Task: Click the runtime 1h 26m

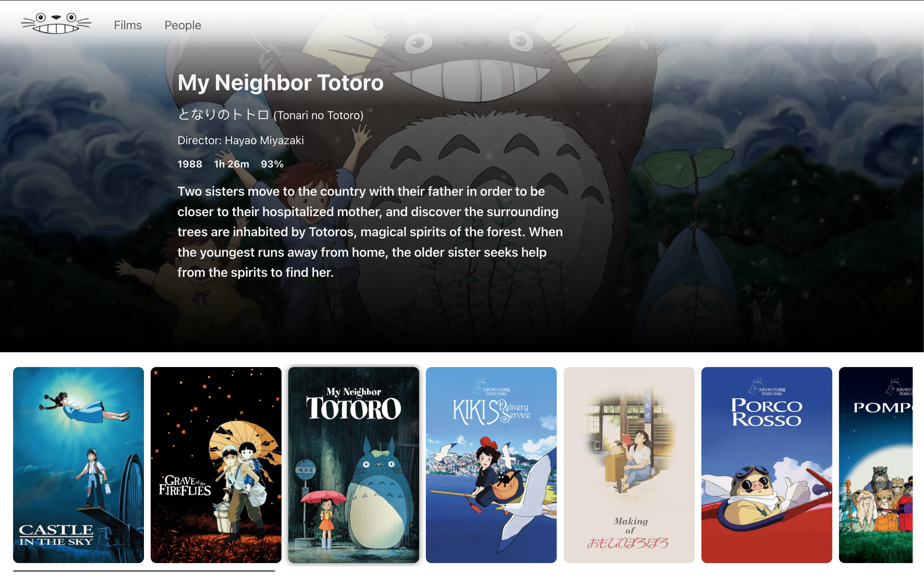Action: [x=231, y=164]
